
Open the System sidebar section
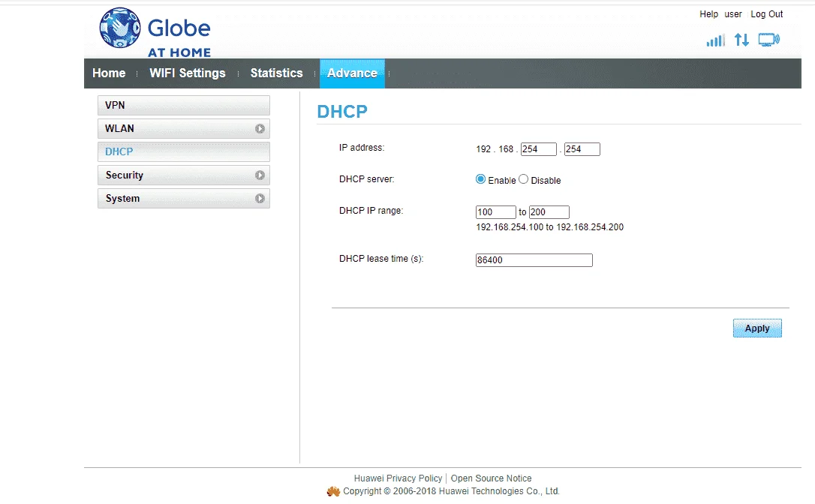click(183, 199)
